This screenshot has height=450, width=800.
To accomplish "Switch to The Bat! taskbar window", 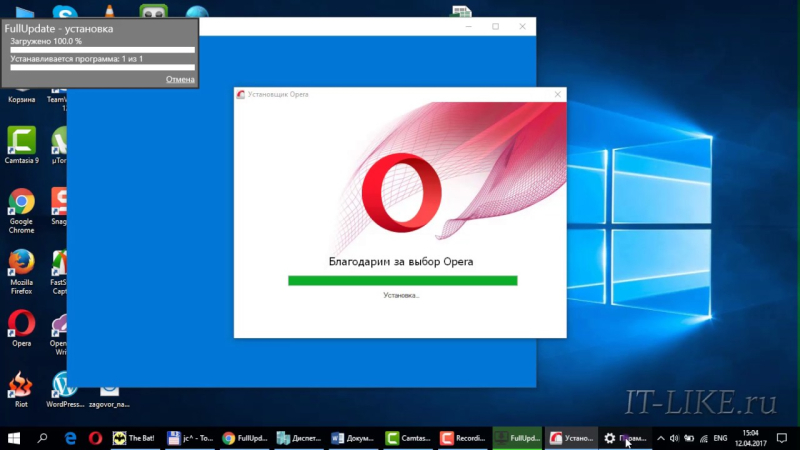I will click(133, 438).
